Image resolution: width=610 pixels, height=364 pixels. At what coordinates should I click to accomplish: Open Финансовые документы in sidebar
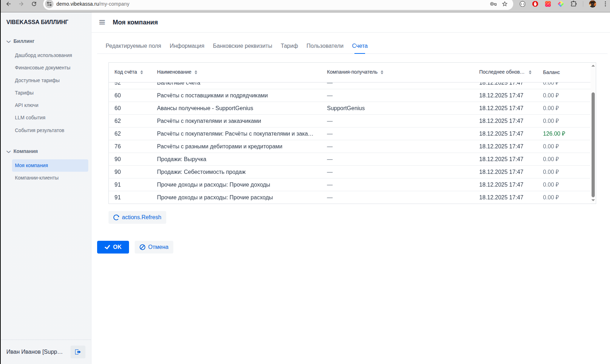pos(43,68)
